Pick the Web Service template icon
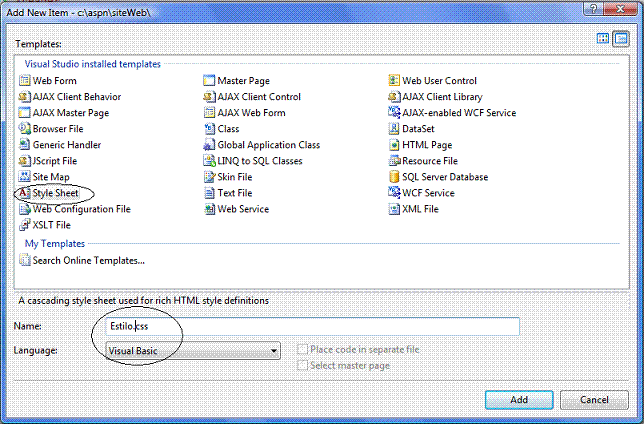 209,209
